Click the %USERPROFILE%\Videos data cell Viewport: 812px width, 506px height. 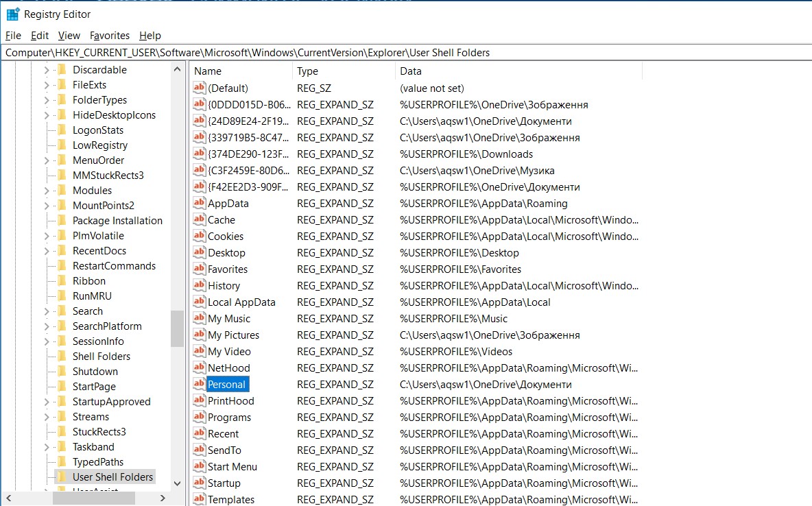tap(455, 351)
